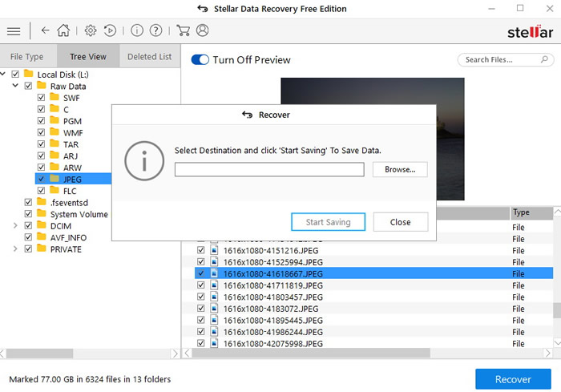
Task: Uncheck the SWF folder checkbox
Action: (x=42, y=98)
